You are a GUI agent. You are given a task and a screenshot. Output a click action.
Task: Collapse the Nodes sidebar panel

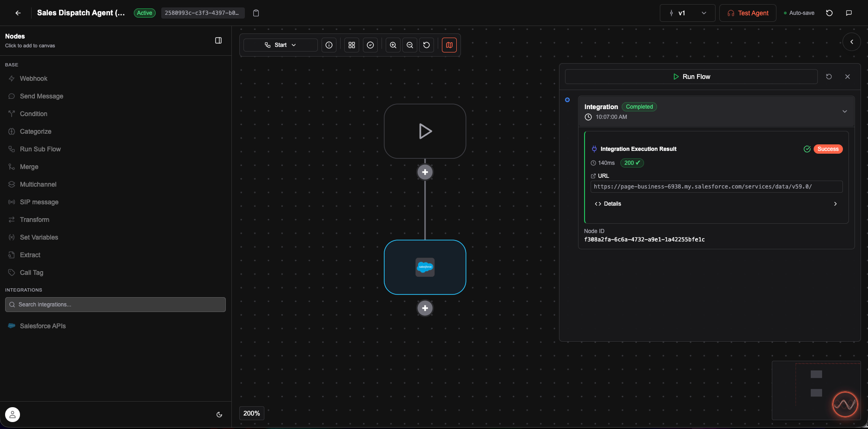tap(218, 40)
